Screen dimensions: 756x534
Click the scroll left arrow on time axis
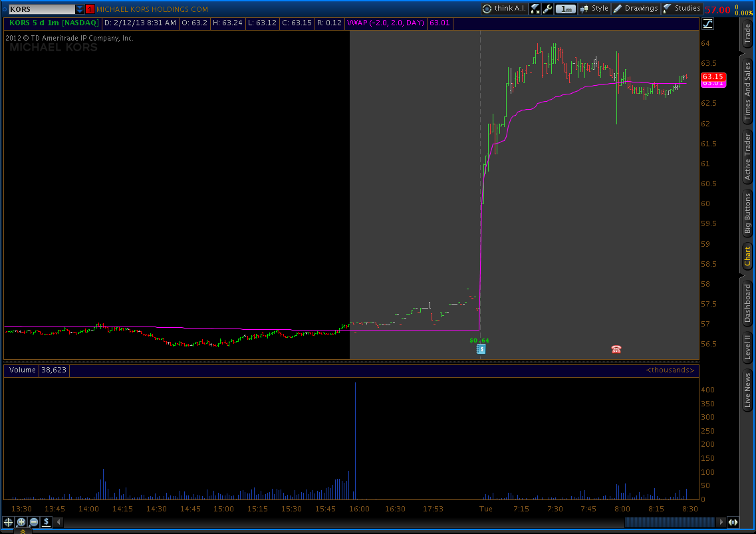pyautogui.click(x=59, y=522)
